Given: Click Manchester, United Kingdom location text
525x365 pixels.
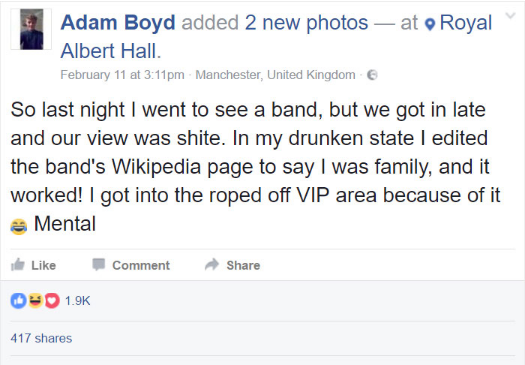Looking at the screenshot, I should click(275, 74).
